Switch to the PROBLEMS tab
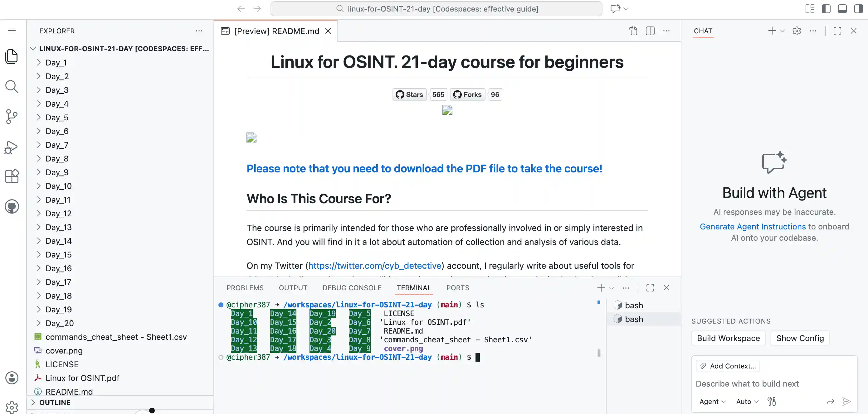Viewport: 868px width, 414px height. (x=245, y=288)
